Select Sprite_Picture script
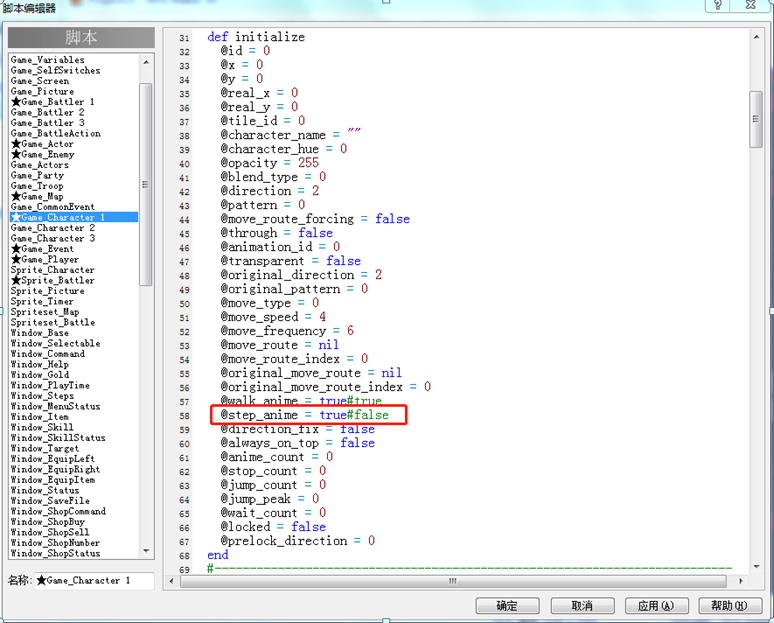 click(47, 291)
